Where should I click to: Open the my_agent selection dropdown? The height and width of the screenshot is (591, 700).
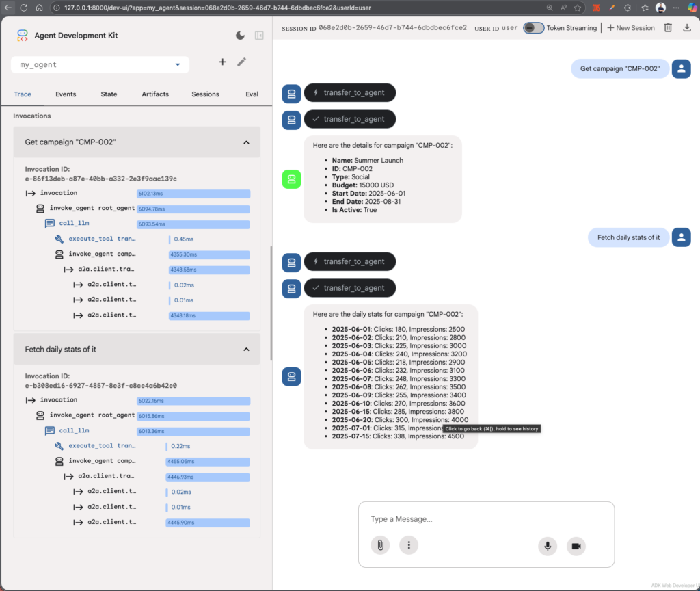click(x=100, y=65)
